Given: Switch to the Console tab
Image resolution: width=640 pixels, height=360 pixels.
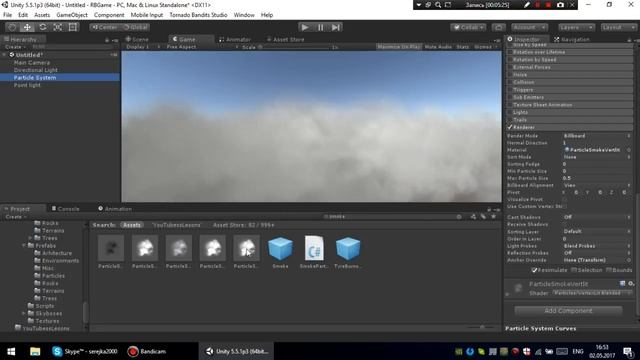Looking at the screenshot, I should coord(65,209).
